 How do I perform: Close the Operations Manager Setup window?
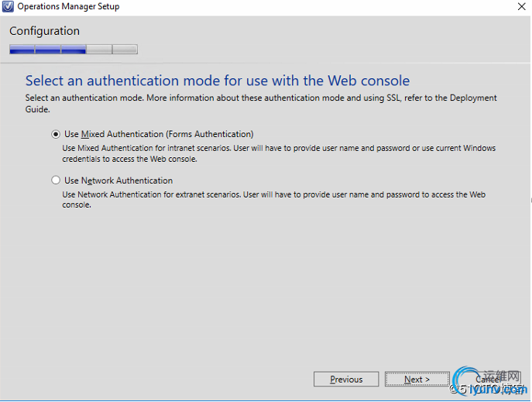521,6
